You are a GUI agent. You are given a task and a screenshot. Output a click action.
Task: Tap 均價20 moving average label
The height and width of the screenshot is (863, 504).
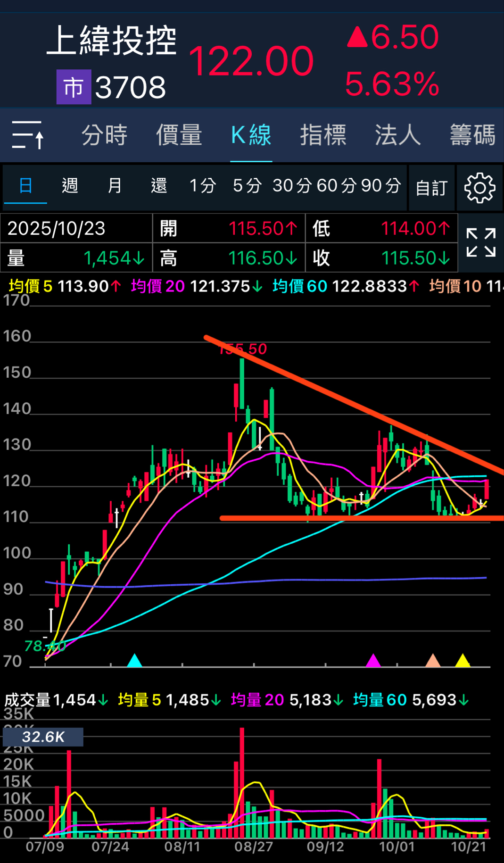(158, 286)
